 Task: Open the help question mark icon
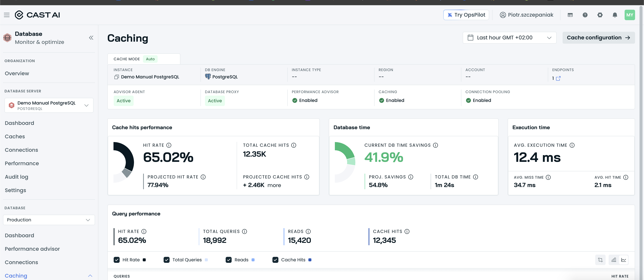coord(585,15)
